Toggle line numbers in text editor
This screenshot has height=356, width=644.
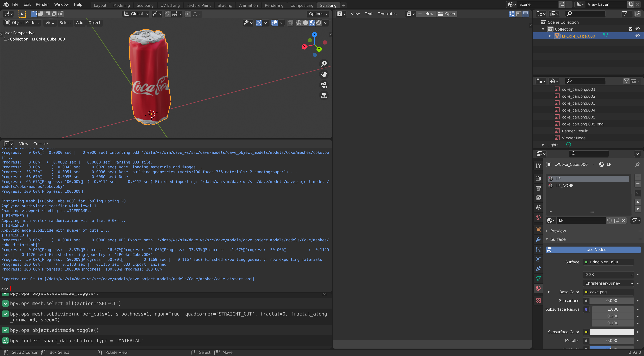click(512, 14)
